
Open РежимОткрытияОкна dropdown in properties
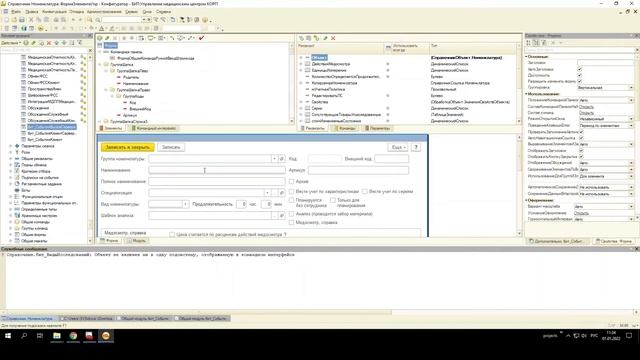(x=631, y=119)
